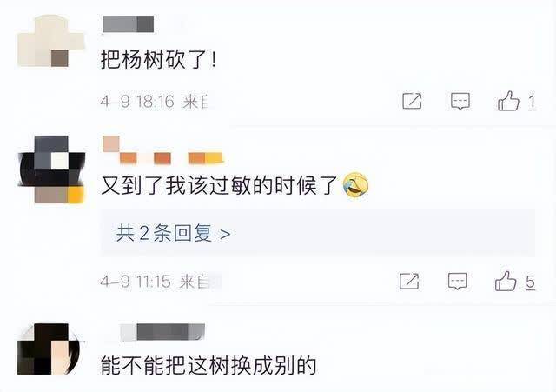Click like count 5 on second comment
The image size is (556, 392).
tap(530, 282)
